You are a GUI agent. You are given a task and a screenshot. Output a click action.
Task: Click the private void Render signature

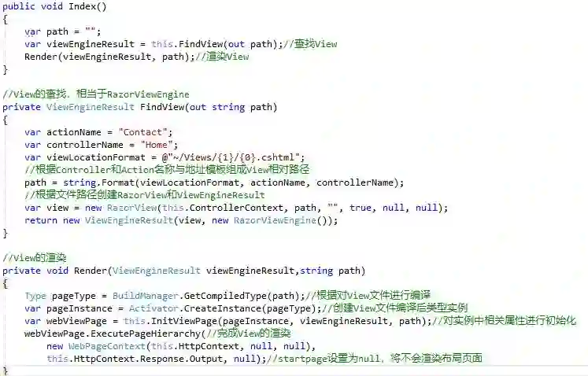coord(183,271)
